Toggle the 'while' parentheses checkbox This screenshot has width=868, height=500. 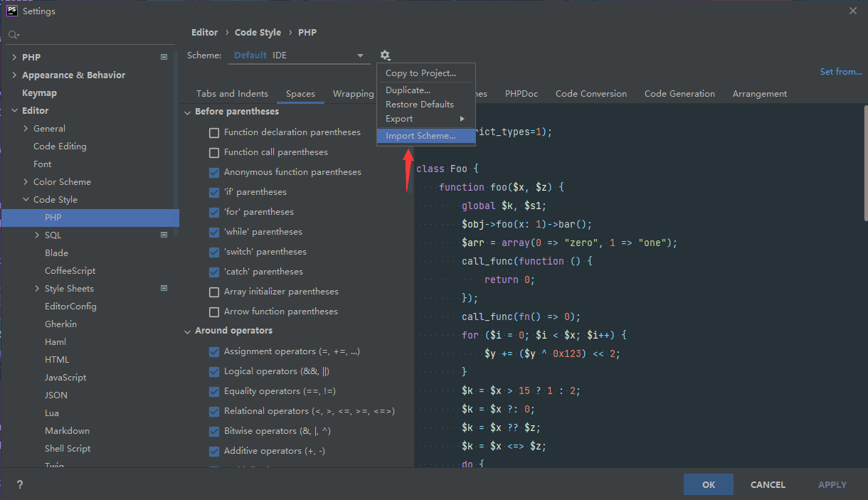(x=214, y=232)
